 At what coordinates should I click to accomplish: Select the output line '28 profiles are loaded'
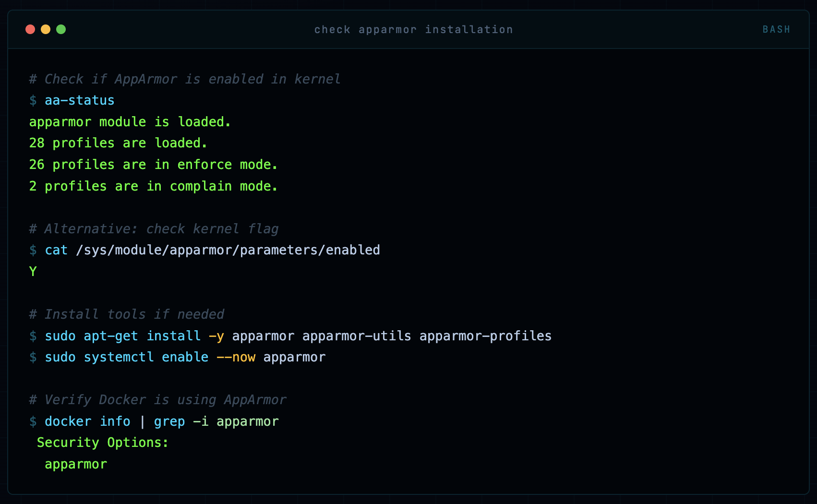tap(118, 143)
